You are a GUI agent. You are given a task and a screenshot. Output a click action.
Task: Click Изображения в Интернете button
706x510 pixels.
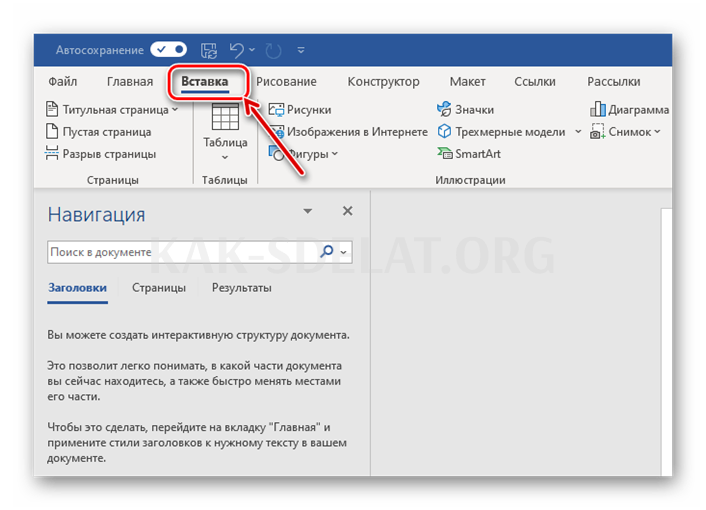click(348, 131)
